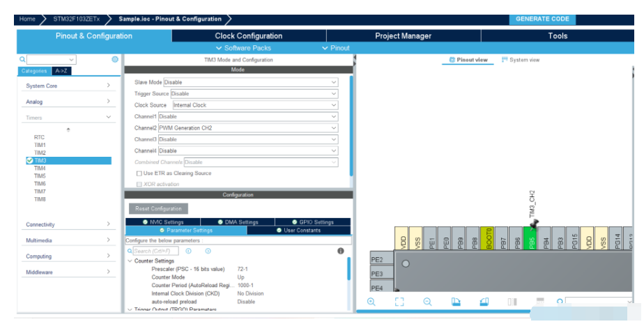The height and width of the screenshot is (324, 644).
Task: Open the Slave Mode dropdown
Action: [x=250, y=82]
